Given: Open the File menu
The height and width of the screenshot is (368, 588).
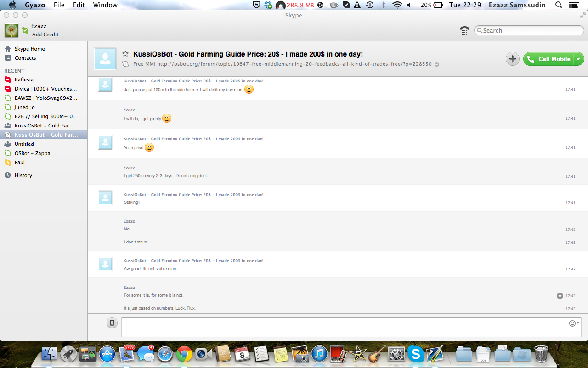Looking at the screenshot, I should tap(59, 5).
